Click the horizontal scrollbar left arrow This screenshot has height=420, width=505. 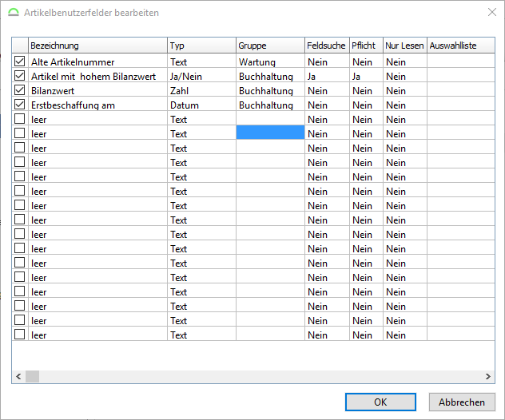click(x=18, y=376)
